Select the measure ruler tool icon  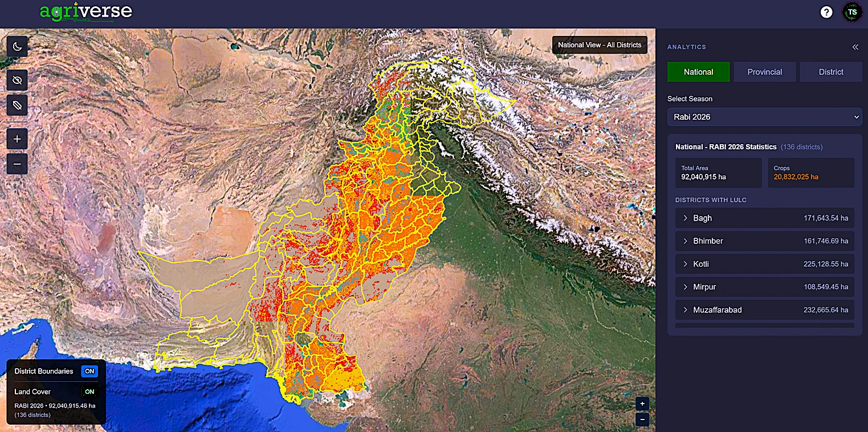(17, 105)
